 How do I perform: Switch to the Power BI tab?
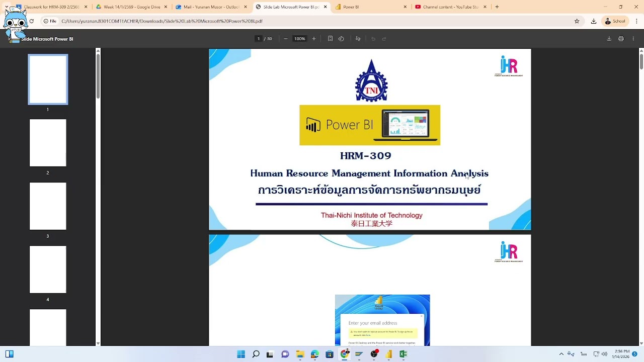(x=371, y=7)
